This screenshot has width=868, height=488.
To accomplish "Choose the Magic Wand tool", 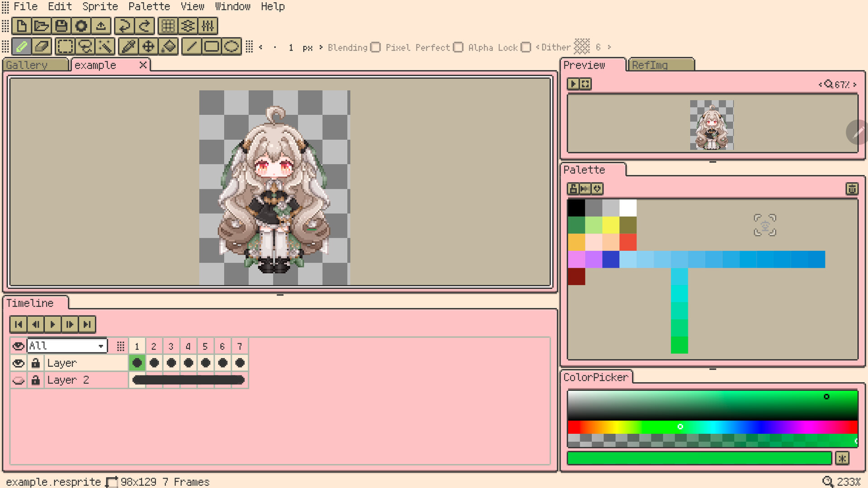I will click(x=105, y=46).
